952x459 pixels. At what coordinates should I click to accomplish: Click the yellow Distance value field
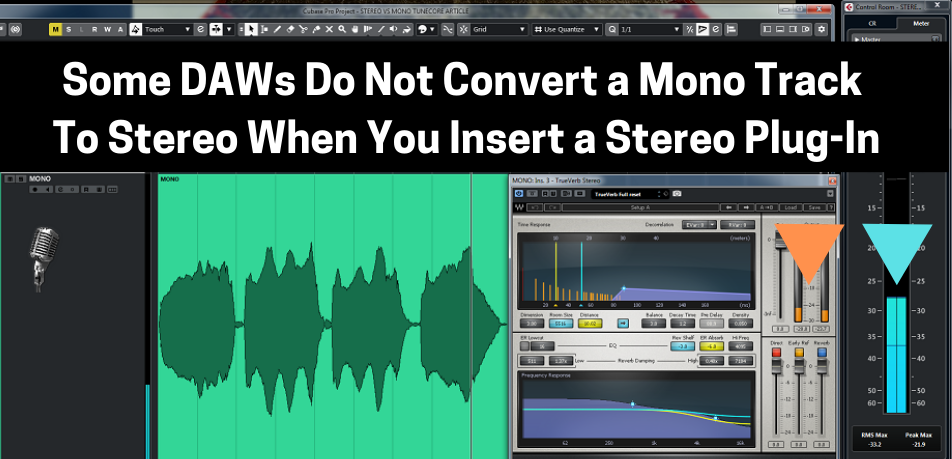point(590,324)
